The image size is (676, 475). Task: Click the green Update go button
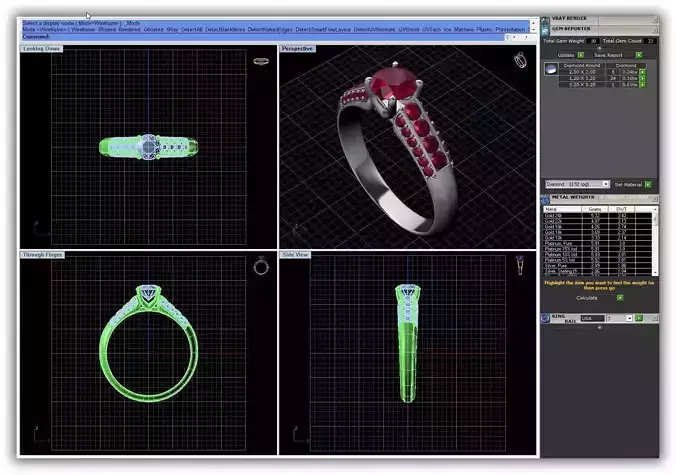click(581, 55)
